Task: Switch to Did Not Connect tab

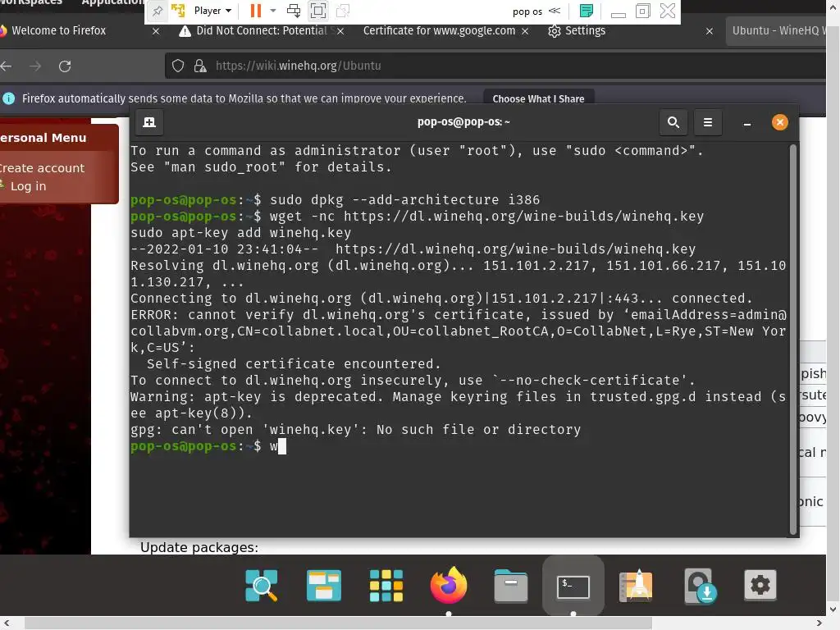Action: point(262,30)
